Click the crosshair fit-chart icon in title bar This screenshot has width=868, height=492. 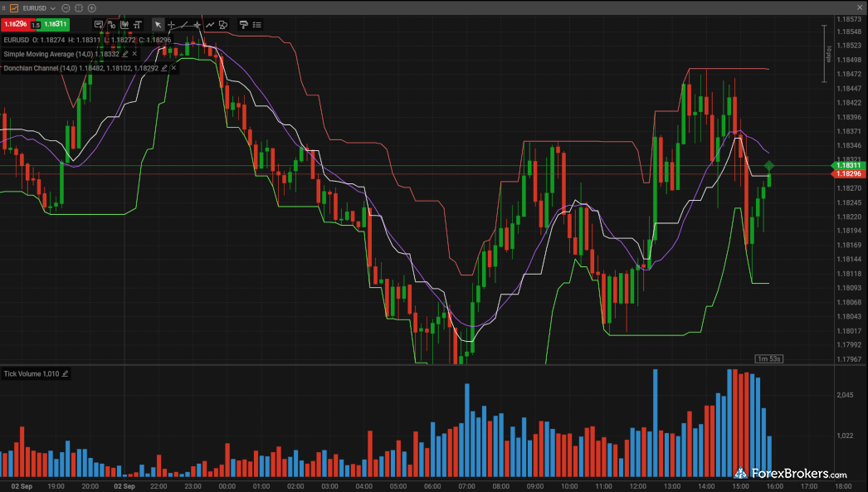(79, 8)
